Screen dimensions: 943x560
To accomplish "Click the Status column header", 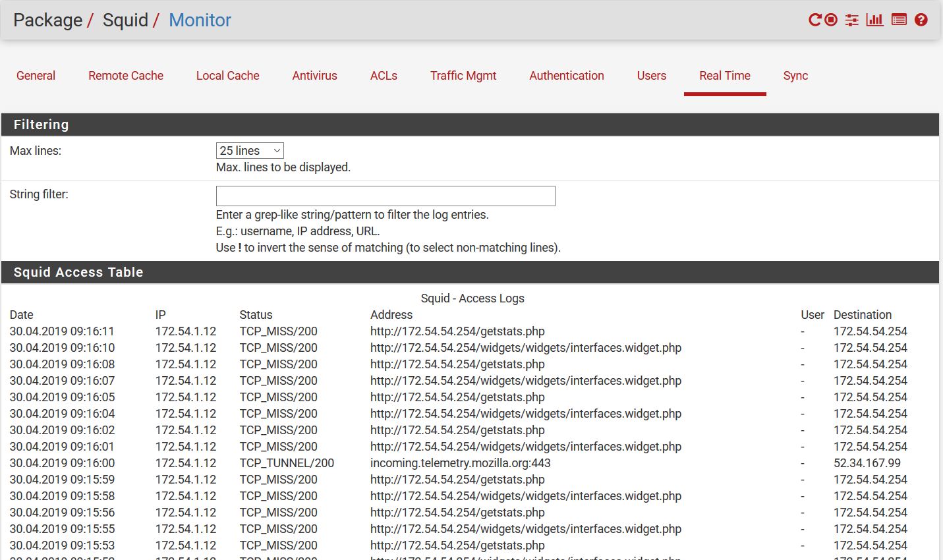I will coord(256,315).
